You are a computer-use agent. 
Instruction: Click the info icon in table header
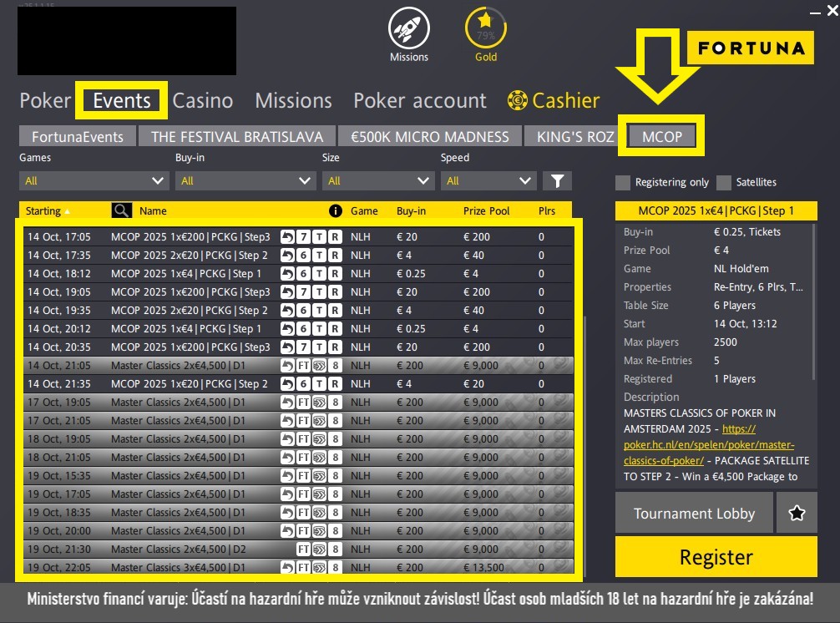click(x=336, y=210)
